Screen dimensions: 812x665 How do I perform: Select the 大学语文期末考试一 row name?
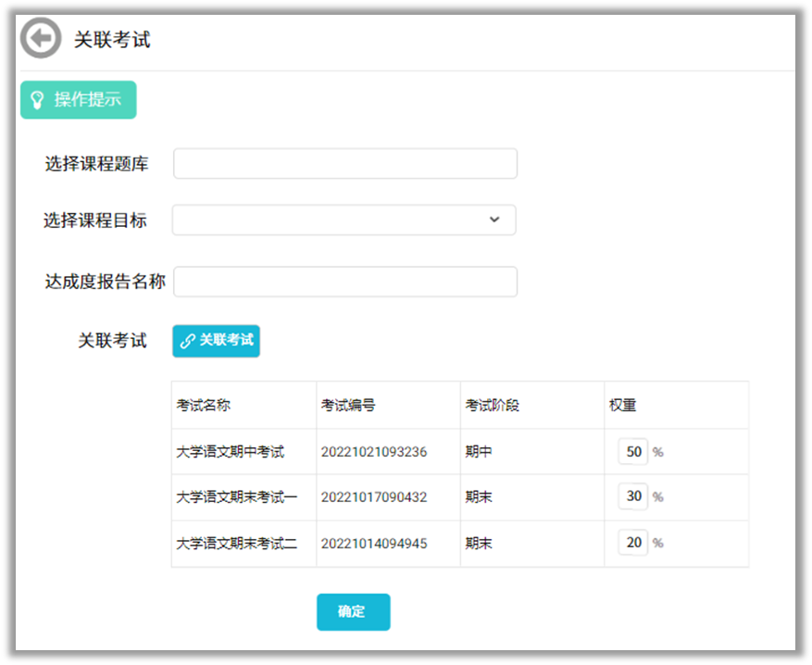point(236,497)
